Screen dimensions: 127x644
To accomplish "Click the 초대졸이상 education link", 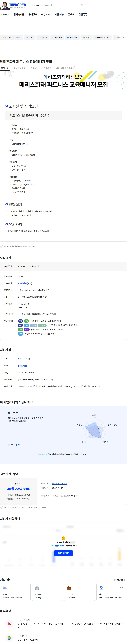I will 22,366.
